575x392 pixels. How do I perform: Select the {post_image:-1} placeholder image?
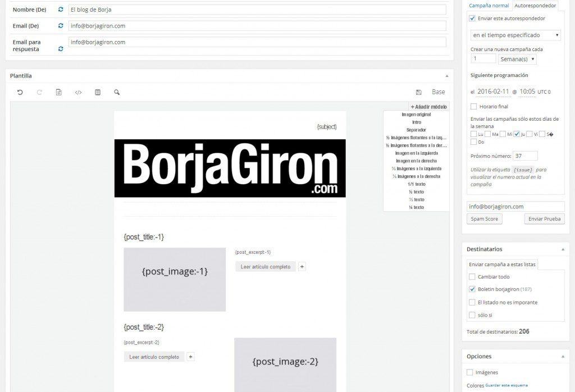click(x=175, y=280)
